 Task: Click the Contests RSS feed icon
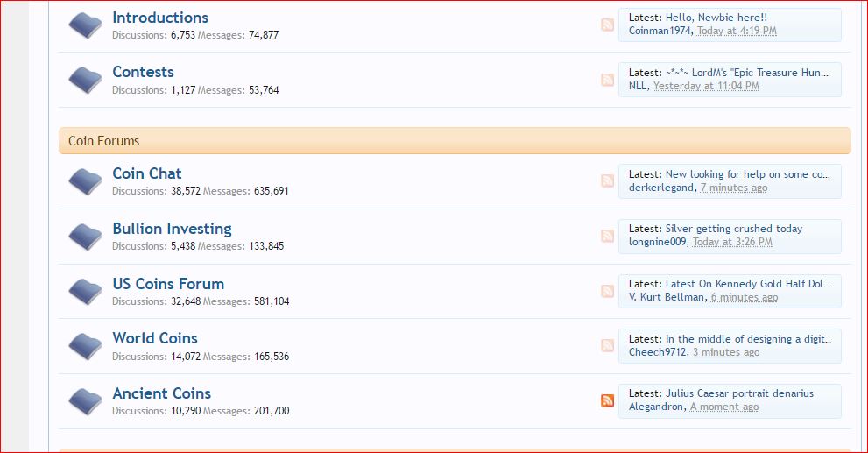(x=607, y=80)
